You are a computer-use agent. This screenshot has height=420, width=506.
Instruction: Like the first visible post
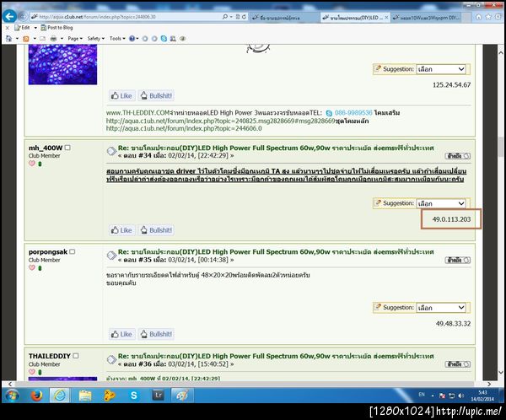pos(121,95)
